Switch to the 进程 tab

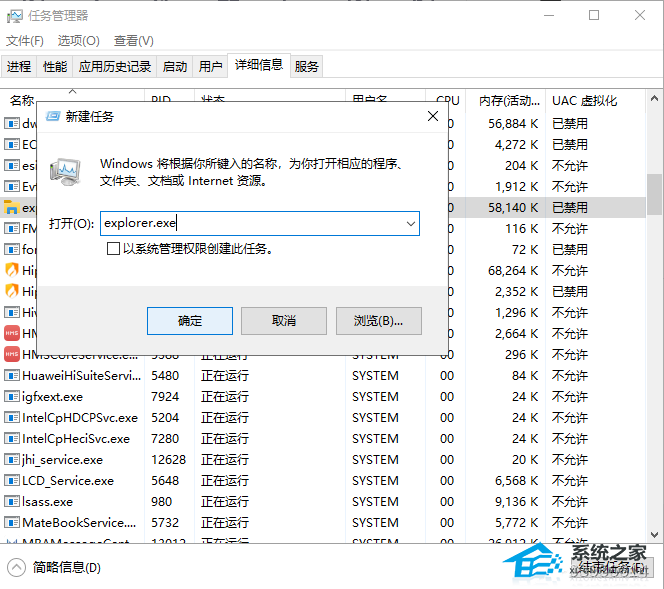pyautogui.click(x=19, y=66)
